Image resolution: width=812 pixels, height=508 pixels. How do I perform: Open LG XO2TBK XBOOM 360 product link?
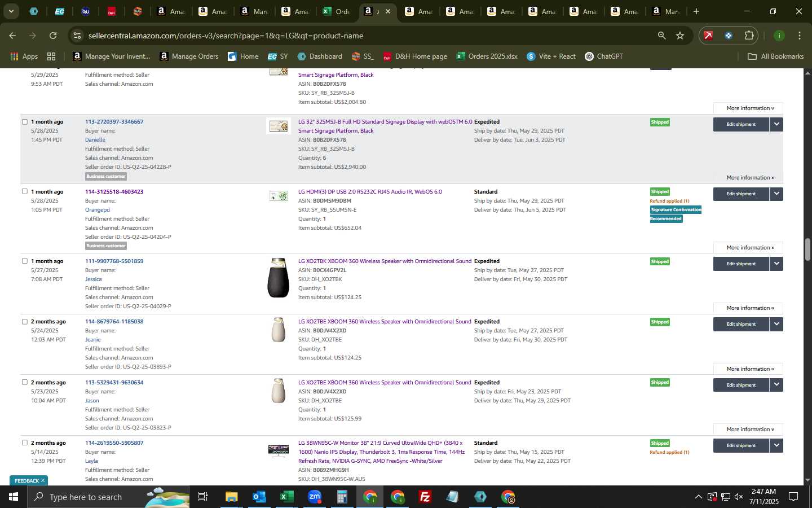[385, 261]
